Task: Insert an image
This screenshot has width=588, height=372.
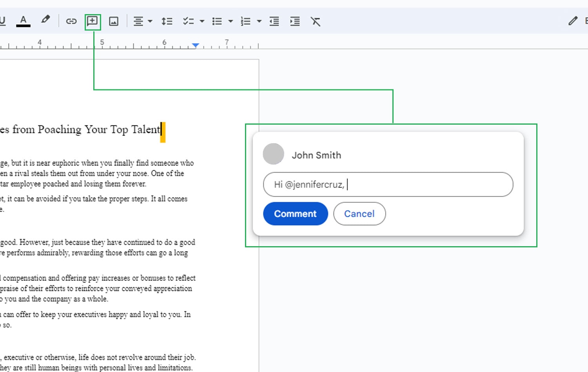Action: 113,21
